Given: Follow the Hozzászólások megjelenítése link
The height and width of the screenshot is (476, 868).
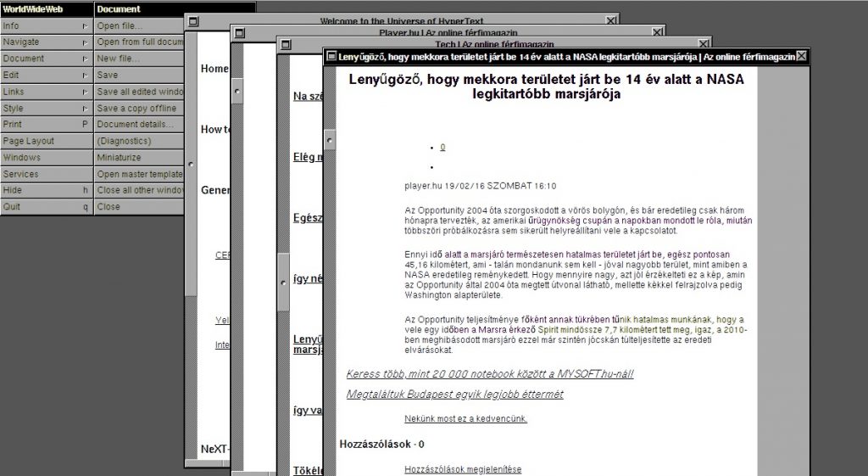Looking at the screenshot, I should pos(463,469).
